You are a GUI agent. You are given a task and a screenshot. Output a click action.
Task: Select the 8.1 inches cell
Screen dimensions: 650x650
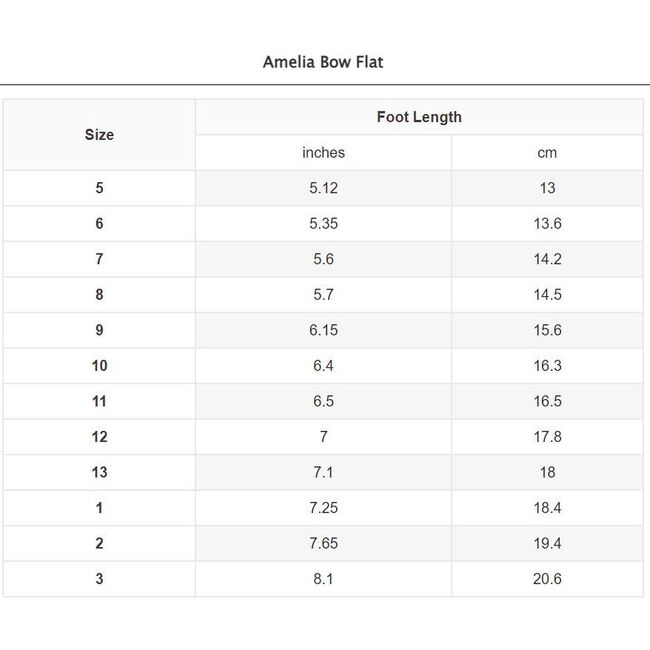pyautogui.click(x=323, y=579)
